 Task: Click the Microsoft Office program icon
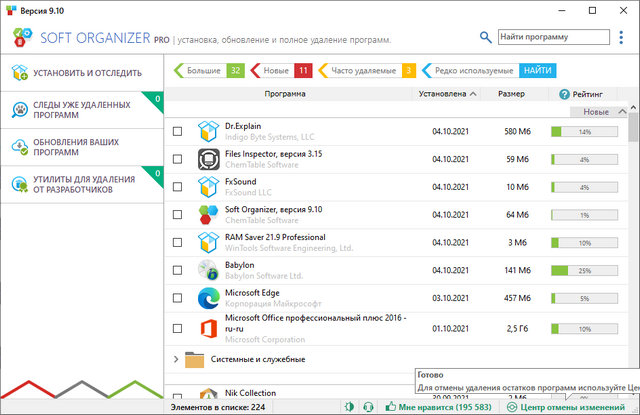tap(208, 327)
